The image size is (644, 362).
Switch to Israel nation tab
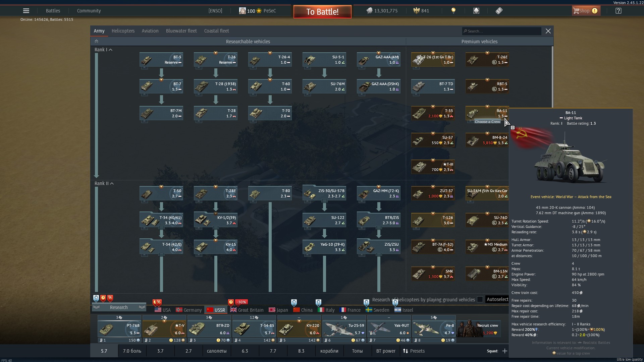(x=404, y=310)
